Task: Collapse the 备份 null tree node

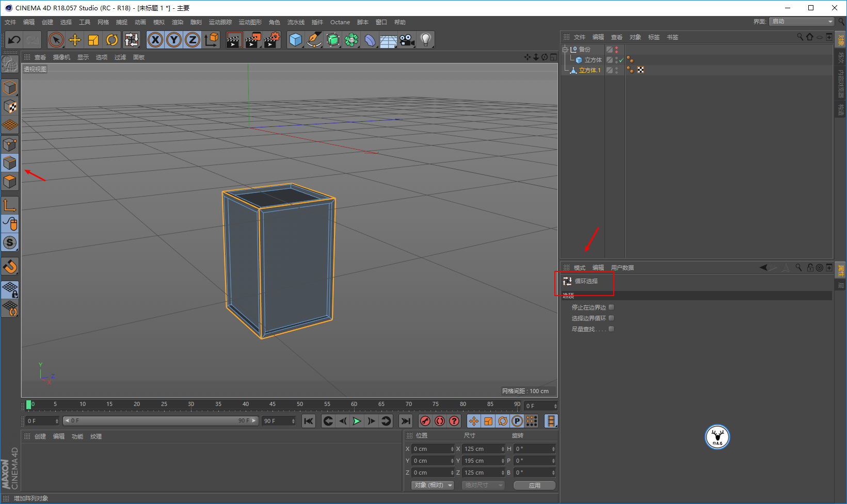Action: pos(565,50)
